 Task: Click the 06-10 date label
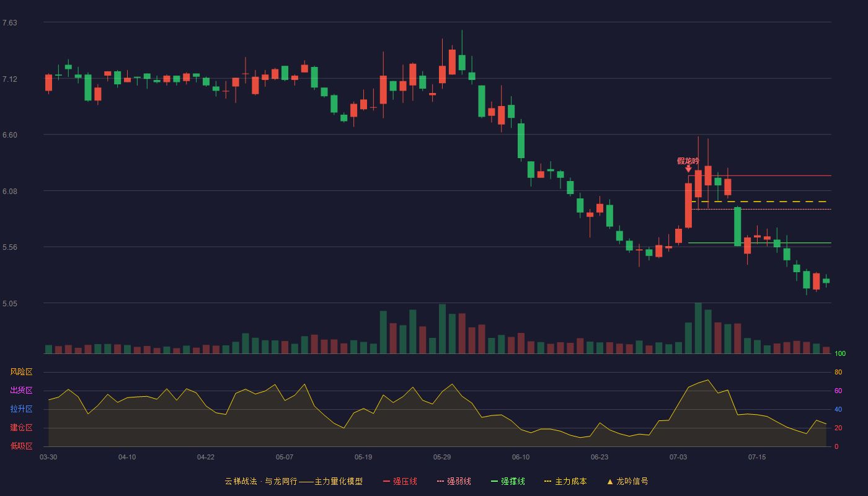(521, 457)
